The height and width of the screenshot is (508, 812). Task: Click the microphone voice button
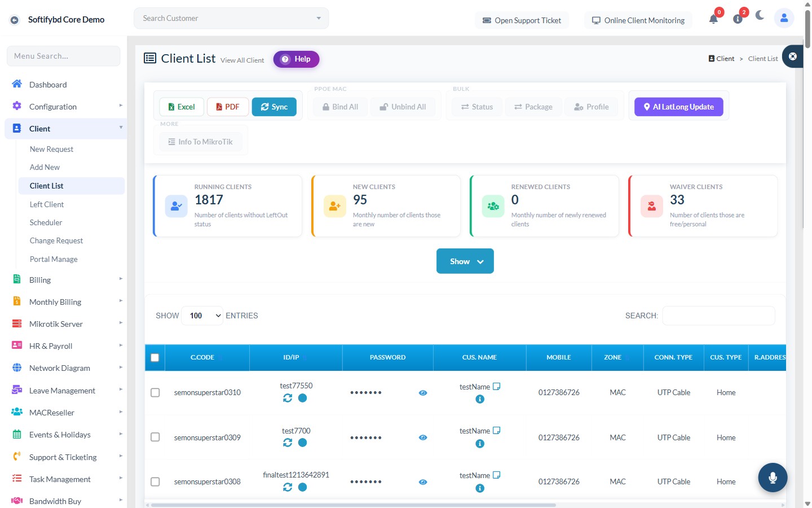[773, 478]
